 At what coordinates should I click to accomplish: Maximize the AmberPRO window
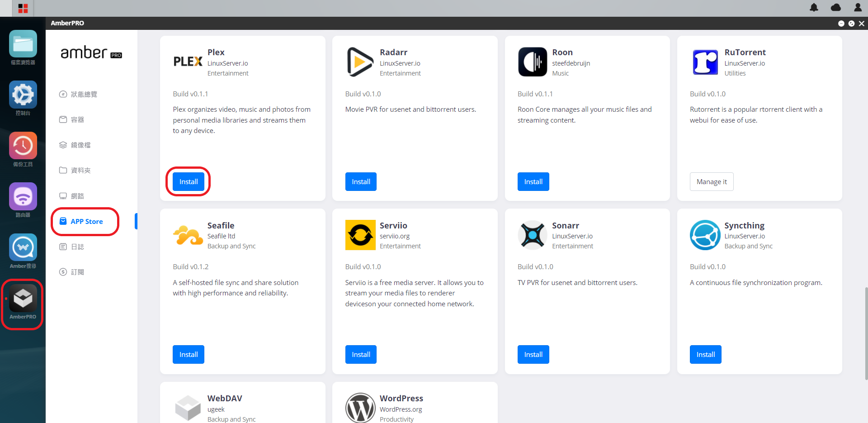click(x=851, y=24)
